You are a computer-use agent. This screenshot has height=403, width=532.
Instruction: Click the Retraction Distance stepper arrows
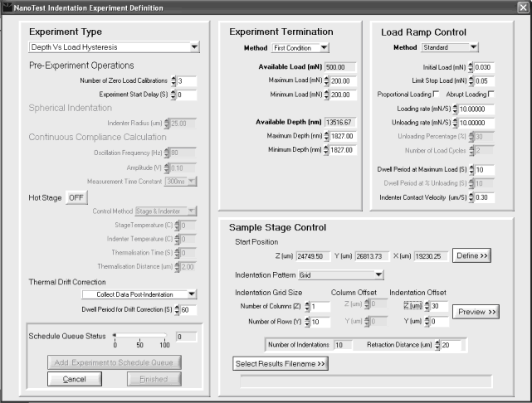pos(437,345)
